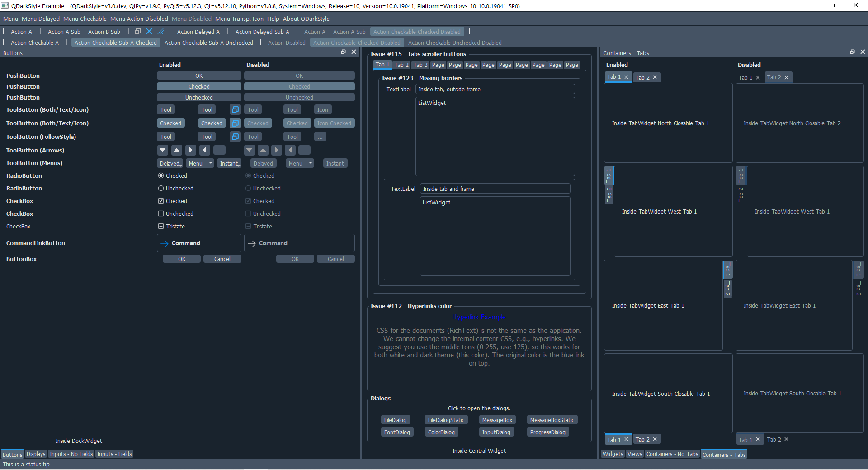This screenshot has height=470, width=868.
Task: Switch to the Containers - No Tabs tab
Action: 672,454
